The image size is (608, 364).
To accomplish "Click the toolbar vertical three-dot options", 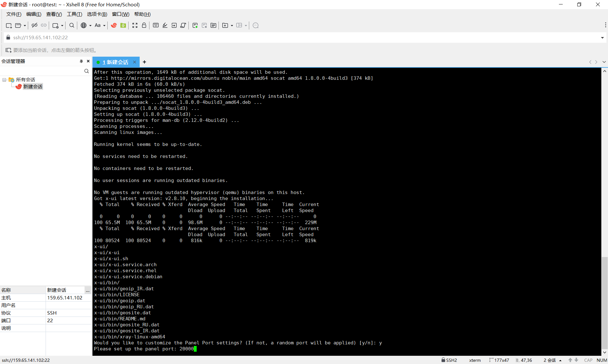I will pos(605,25).
